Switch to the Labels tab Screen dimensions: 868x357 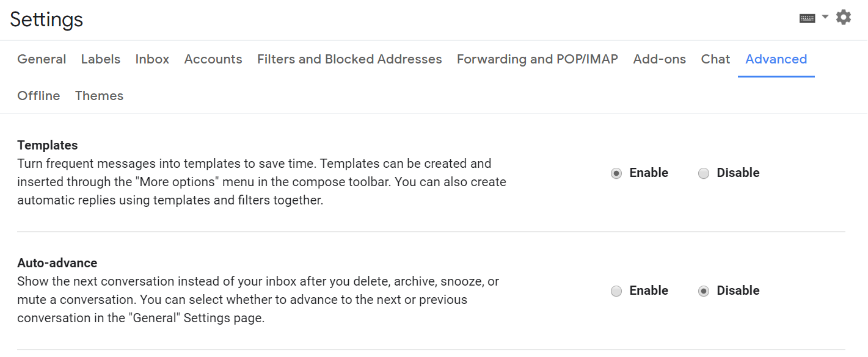[x=101, y=59]
